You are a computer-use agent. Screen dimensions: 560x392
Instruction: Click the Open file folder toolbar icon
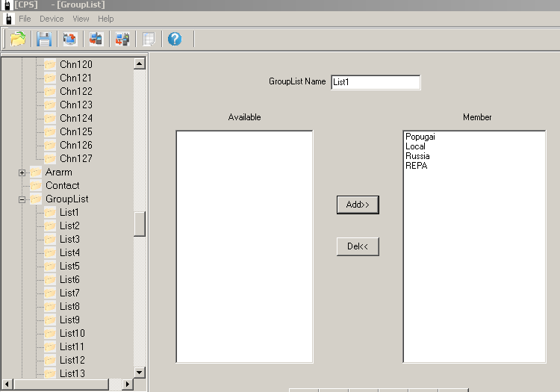(18, 39)
